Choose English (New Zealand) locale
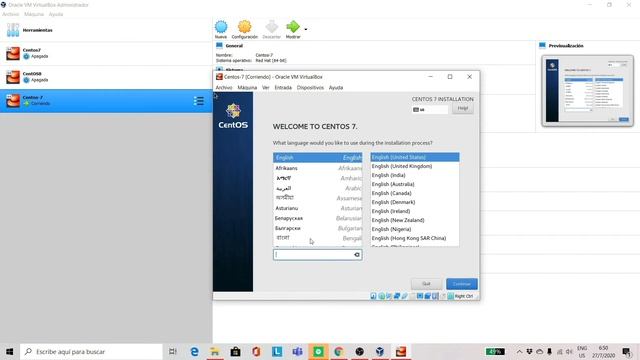The height and width of the screenshot is (360, 640). [x=415, y=220]
